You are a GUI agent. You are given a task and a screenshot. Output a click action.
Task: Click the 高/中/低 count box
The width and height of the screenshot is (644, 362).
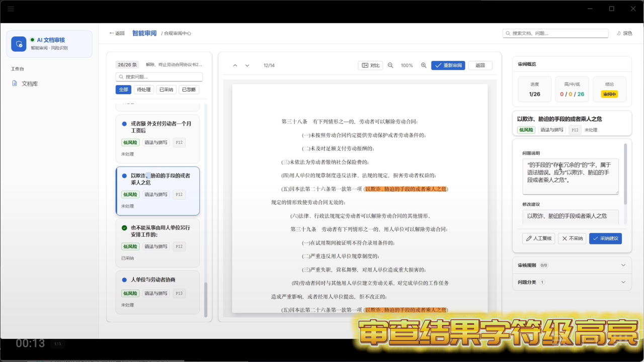572,89
